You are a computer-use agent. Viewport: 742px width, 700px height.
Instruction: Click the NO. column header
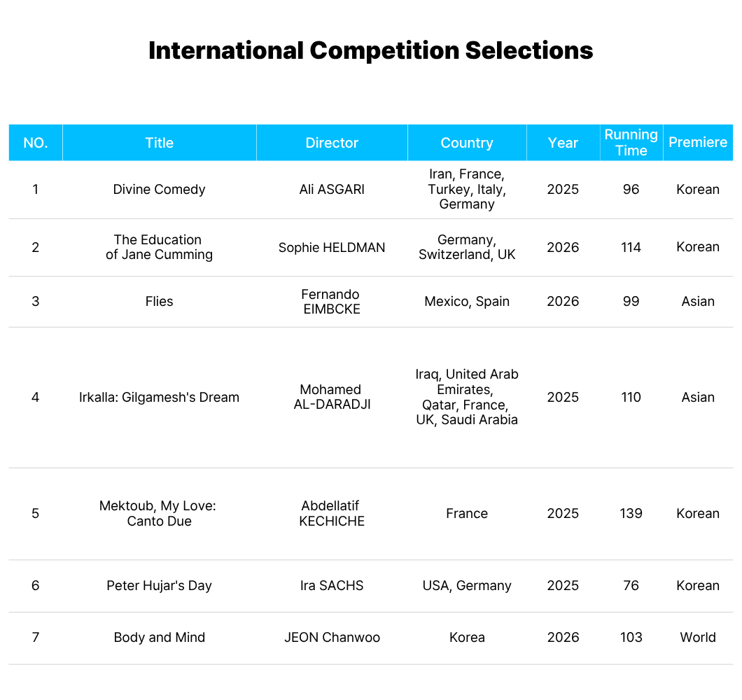tap(36, 143)
